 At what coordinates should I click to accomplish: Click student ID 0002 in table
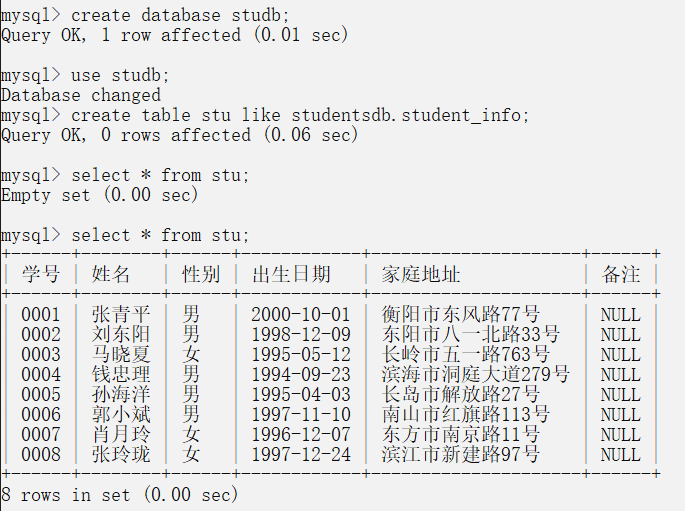pyautogui.click(x=41, y=335)
